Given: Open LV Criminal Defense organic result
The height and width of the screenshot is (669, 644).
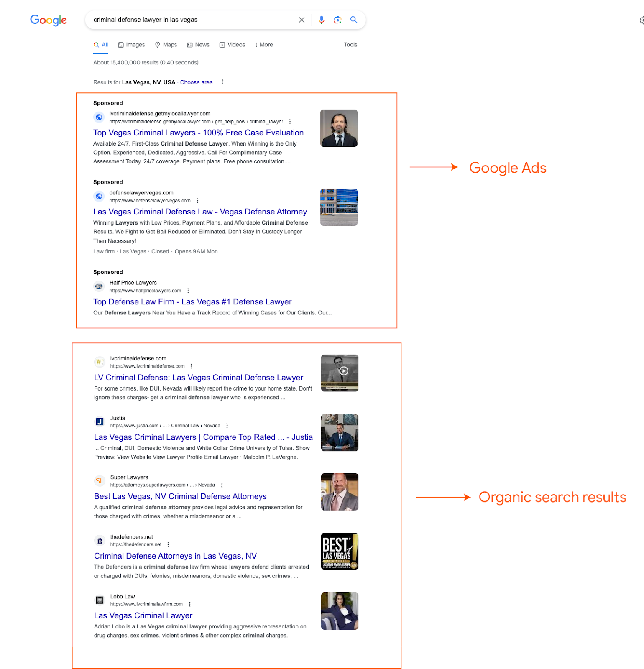Looking at the screenshot, I should coord(199,378).
